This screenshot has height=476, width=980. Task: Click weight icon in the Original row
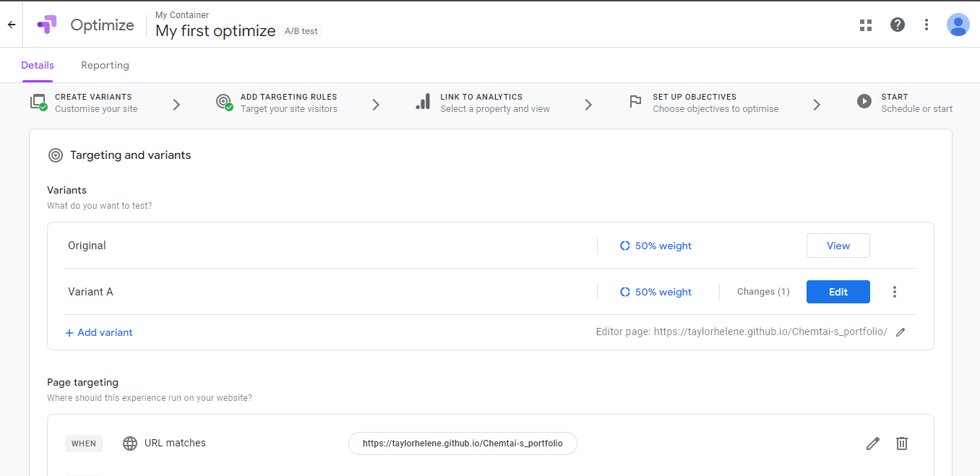point(625,246)
